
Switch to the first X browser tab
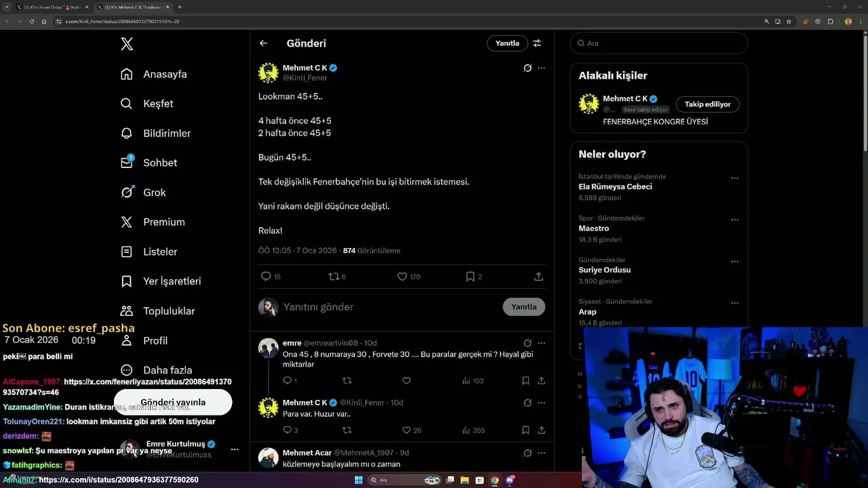coord(52,7)
